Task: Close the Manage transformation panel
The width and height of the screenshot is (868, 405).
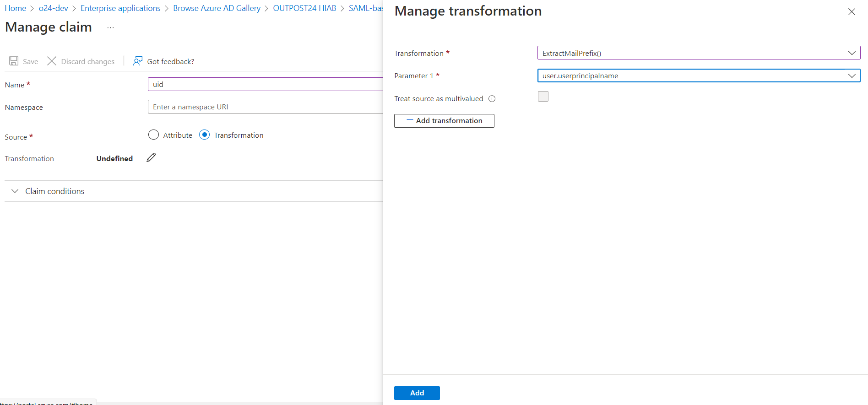Action: tap(852, 12)
